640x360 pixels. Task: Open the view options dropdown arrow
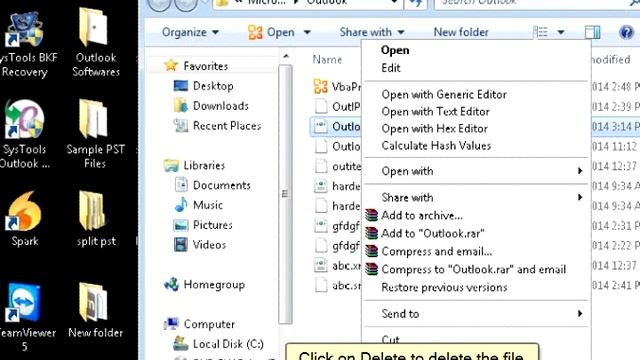pyautogui.click(x=561, y=32)
